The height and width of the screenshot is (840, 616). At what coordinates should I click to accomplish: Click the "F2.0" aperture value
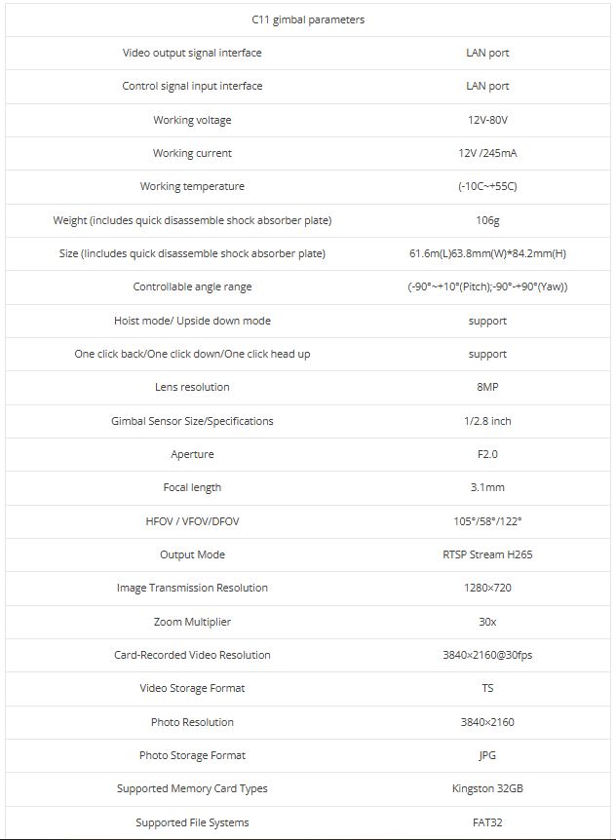pyautogui.click(x=487, y=454)
